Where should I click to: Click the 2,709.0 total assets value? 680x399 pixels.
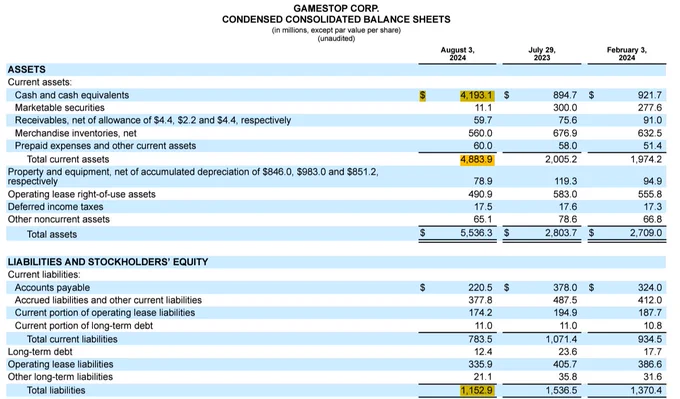click(646, 233)
